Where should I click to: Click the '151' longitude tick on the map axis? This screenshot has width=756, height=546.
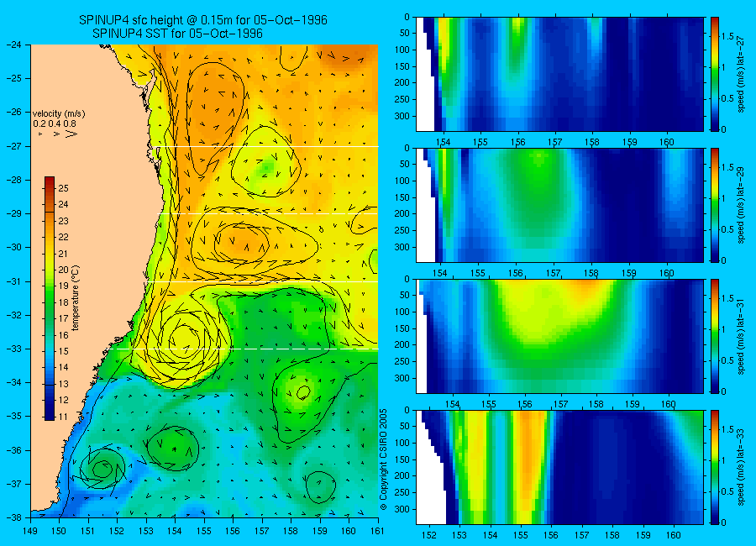[88, 531]
